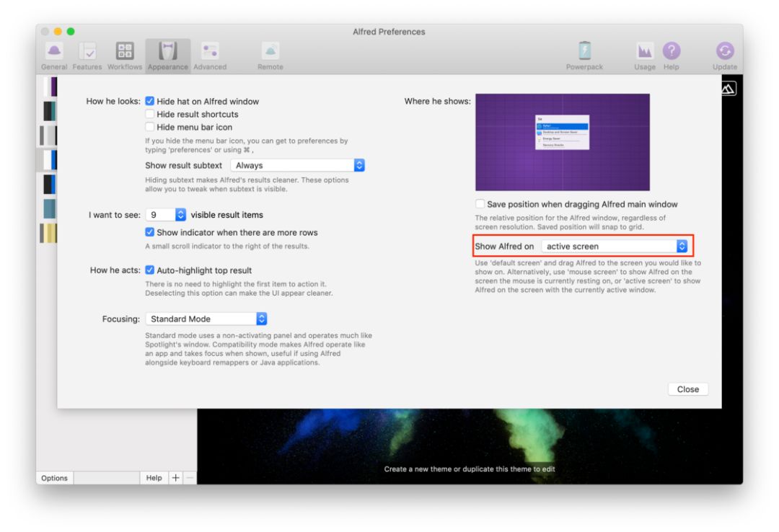Uncheck Hide hat on Alfred window
This screenshot has height=532, width=779.
pos(149,101)
